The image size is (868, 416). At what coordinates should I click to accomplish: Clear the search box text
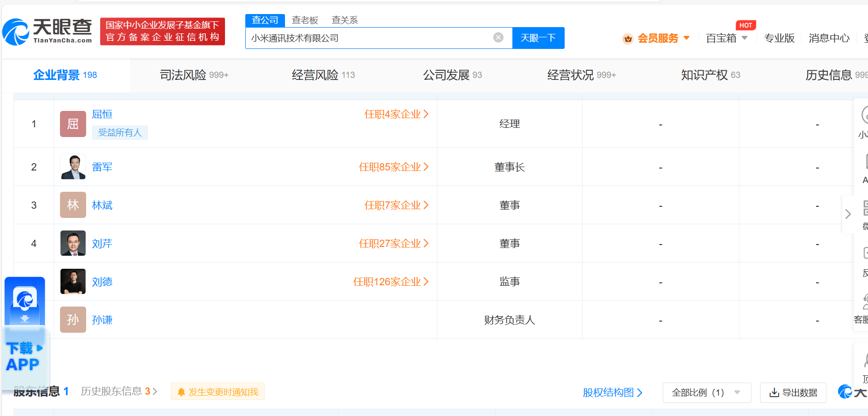click(x=498, y=38)
